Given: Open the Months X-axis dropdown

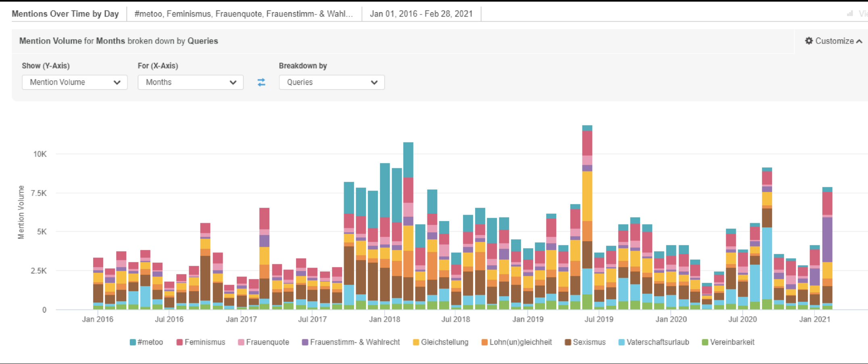Looking at the screenshot, I should click(x=190, y=82).
